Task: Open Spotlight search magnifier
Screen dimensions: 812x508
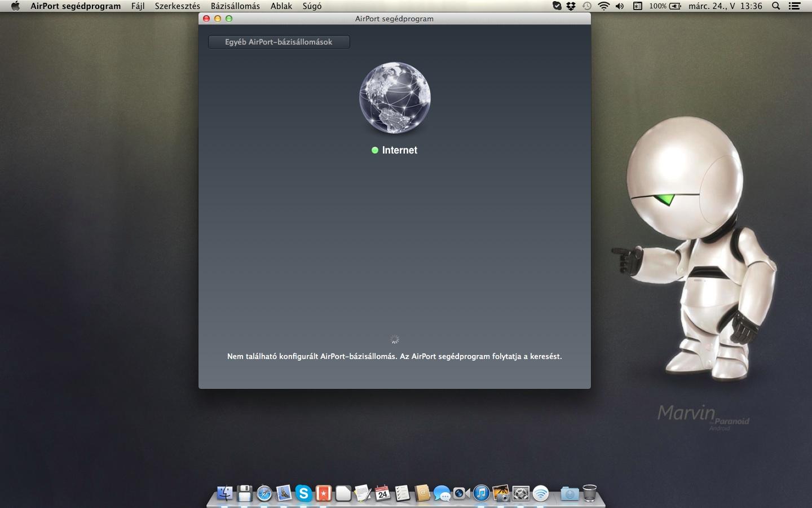Action: 776,6
